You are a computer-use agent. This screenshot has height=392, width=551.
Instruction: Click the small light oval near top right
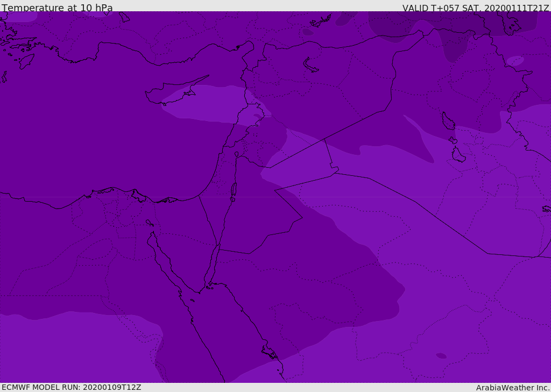(515, 61)
